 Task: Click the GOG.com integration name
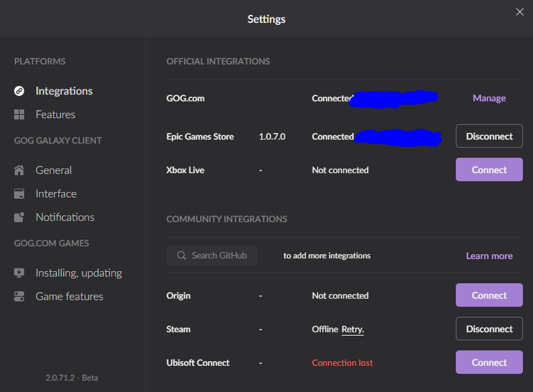185,98
